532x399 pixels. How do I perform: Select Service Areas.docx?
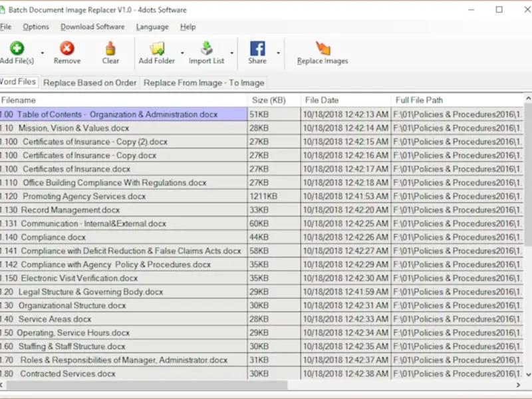coord(124,319)
